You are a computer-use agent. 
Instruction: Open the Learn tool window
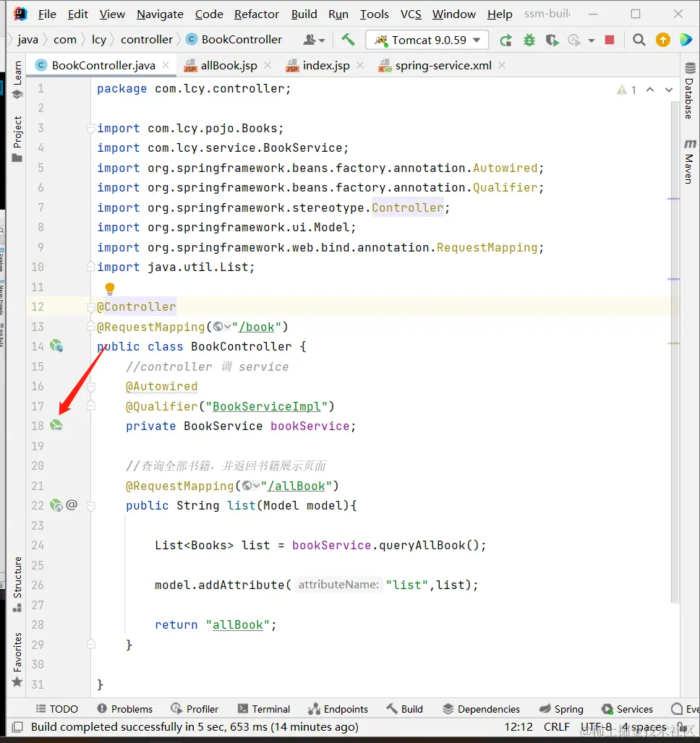(x=17, y=79)
